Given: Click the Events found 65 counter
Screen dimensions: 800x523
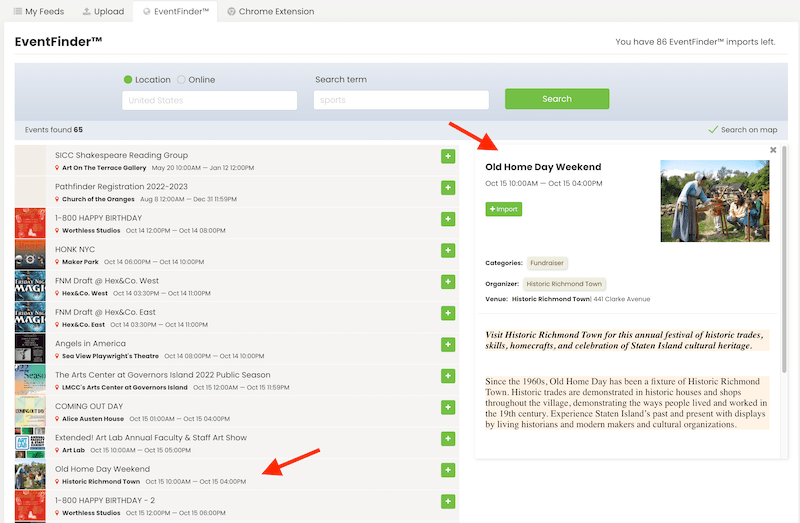Looking at the screenshot, I should [54, 130].
